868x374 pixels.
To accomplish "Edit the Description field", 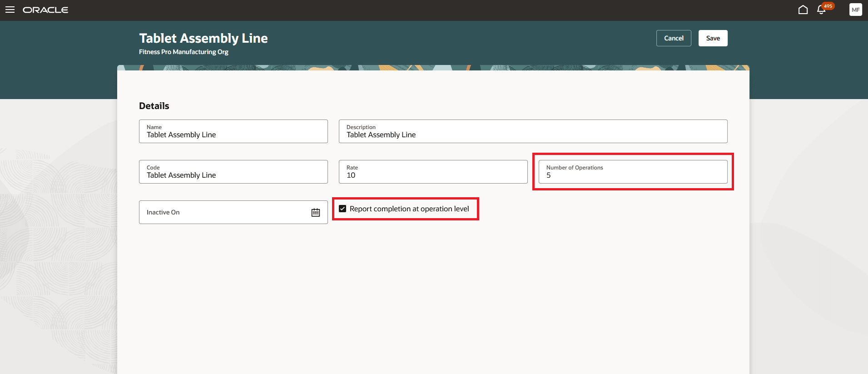I will (x=533, y=131).
